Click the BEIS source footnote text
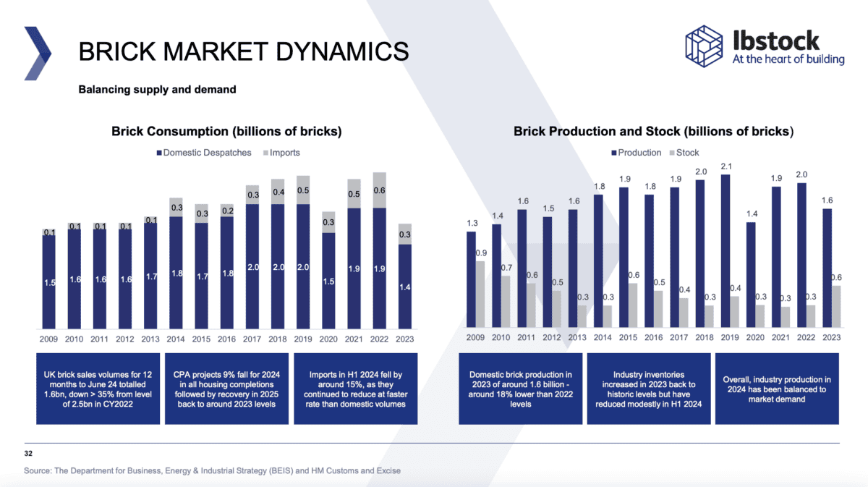Viewport: 868px width, 487px height. pyautogui.click(x=212, y=470)
